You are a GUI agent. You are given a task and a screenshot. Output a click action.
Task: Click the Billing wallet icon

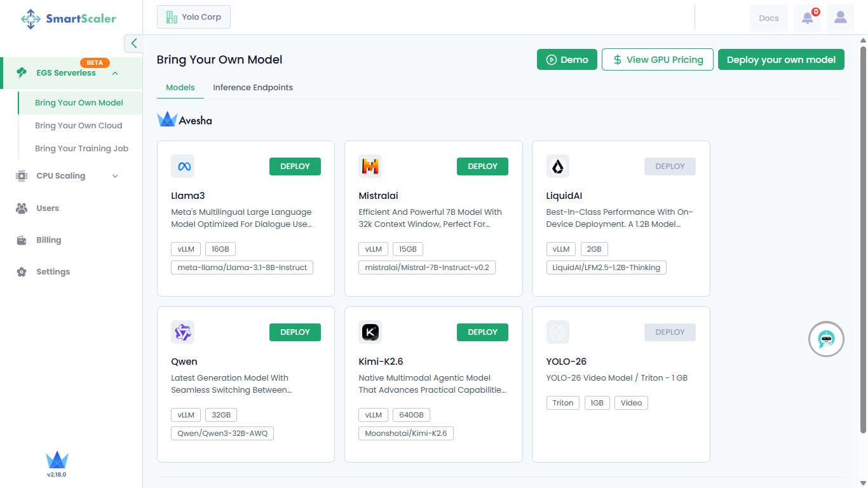tap(22, 240)
